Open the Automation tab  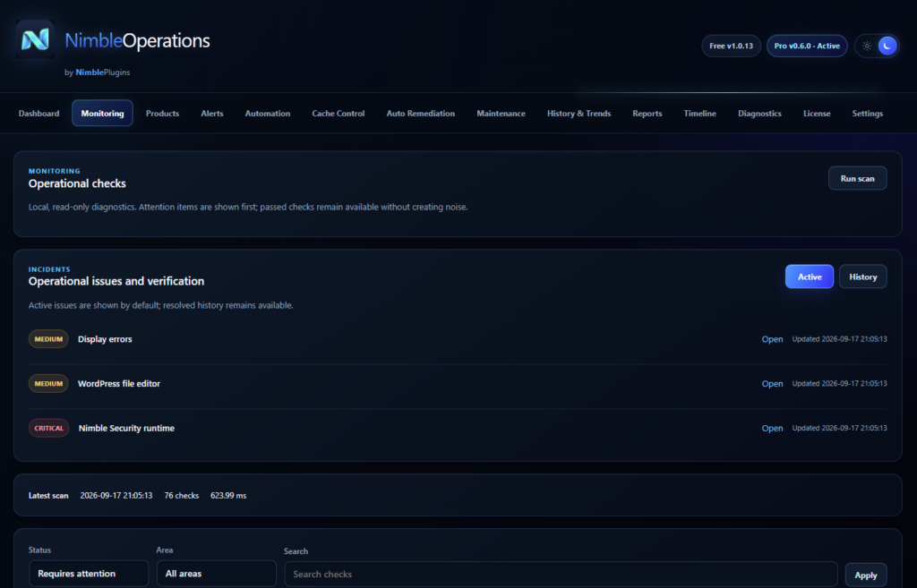[x=268, y=114]
